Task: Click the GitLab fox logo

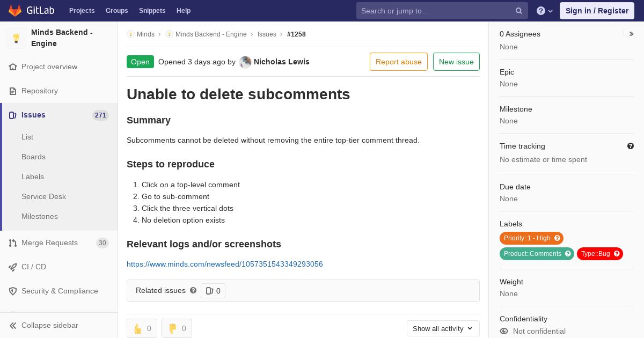Action: (15, 10)
